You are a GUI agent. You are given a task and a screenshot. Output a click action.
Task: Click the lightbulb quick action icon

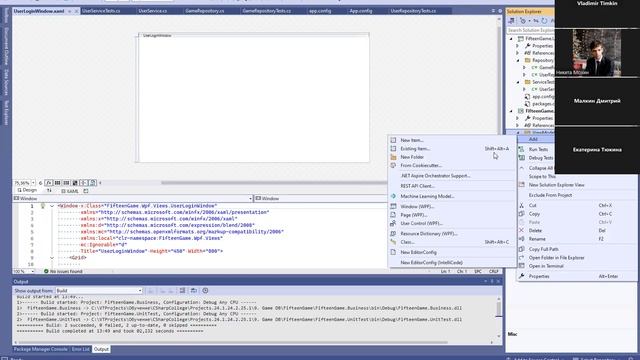point(42,206)
